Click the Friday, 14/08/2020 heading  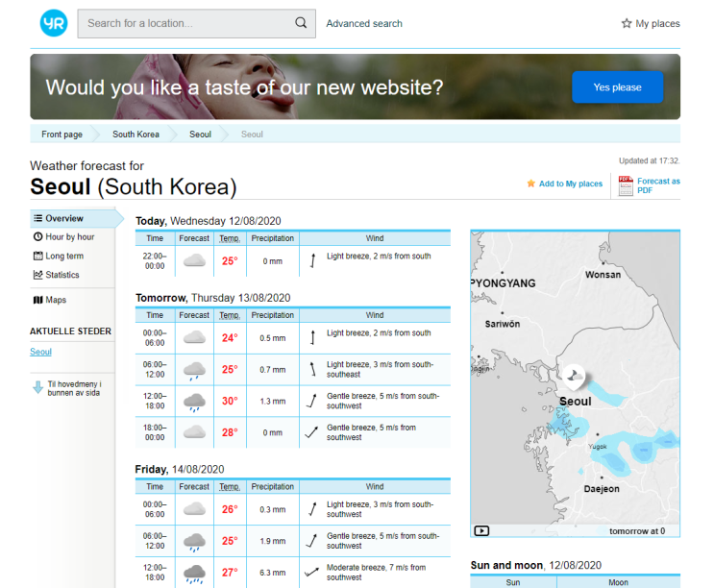pyautogui.click(x=180, y=469)
